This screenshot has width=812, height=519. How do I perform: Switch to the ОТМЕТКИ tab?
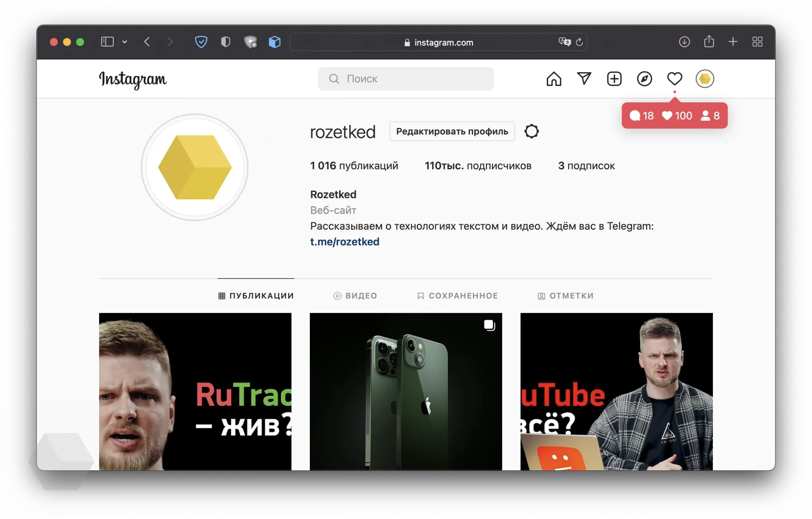[566, 296]
